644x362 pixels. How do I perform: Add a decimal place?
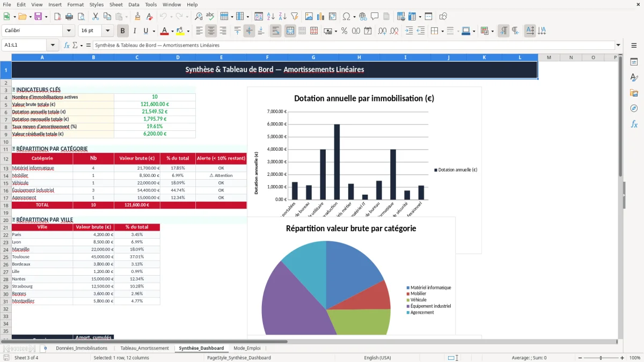coord(382,31)
